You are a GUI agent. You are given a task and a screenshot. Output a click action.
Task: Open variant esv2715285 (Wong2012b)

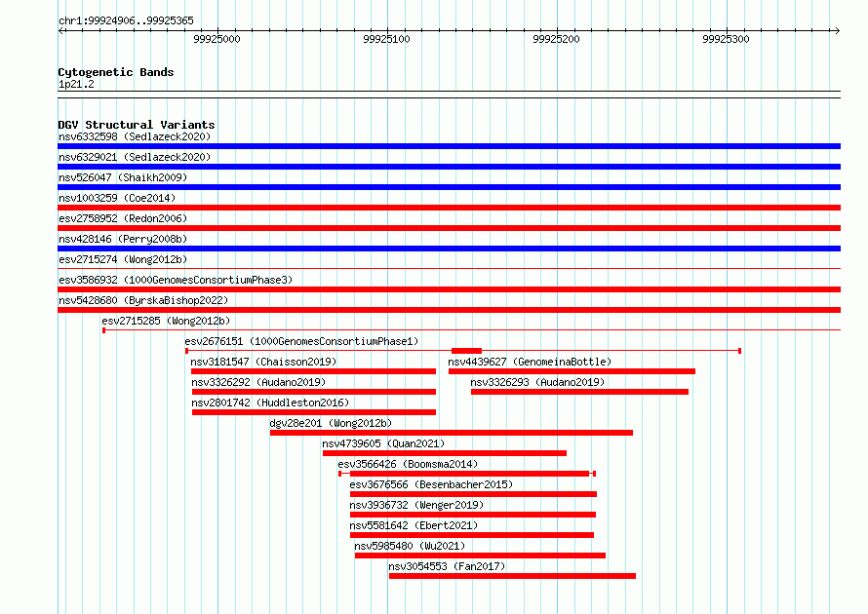[166, 321]
